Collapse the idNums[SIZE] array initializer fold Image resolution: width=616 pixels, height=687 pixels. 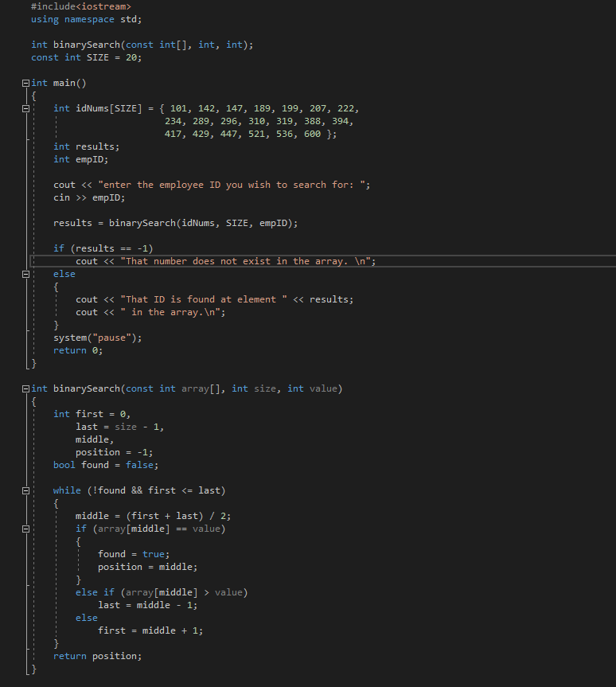[25, 108]
